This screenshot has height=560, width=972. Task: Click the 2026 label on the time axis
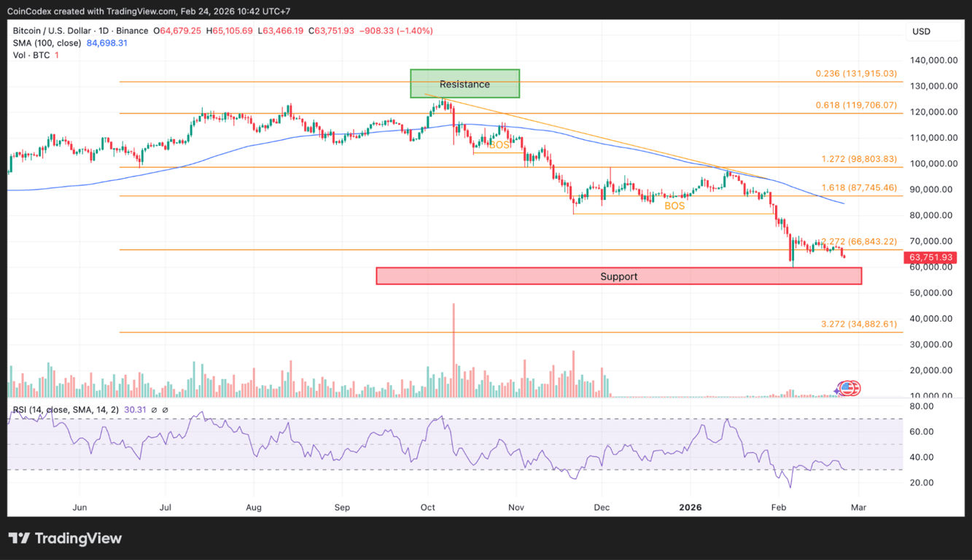pos(690,507)
